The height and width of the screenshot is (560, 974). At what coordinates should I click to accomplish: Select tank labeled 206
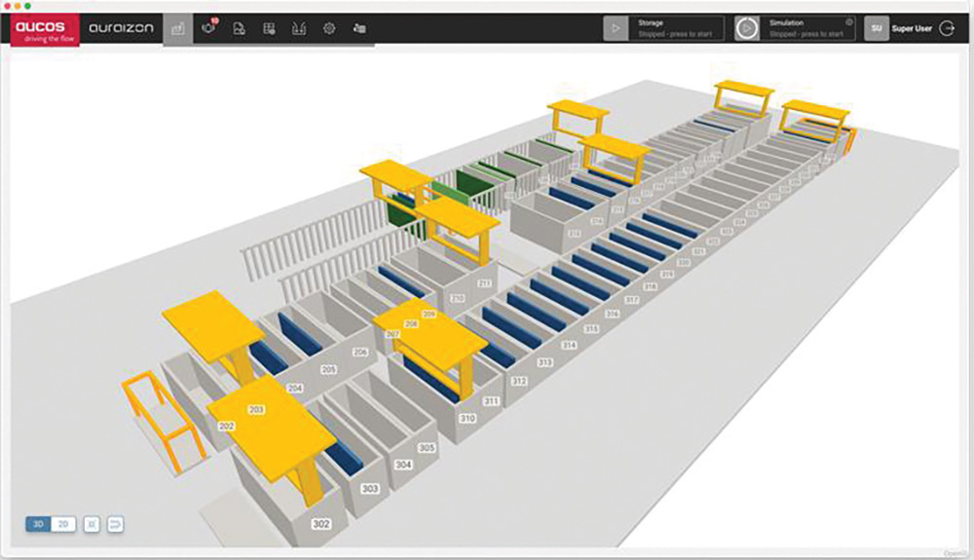360,352
